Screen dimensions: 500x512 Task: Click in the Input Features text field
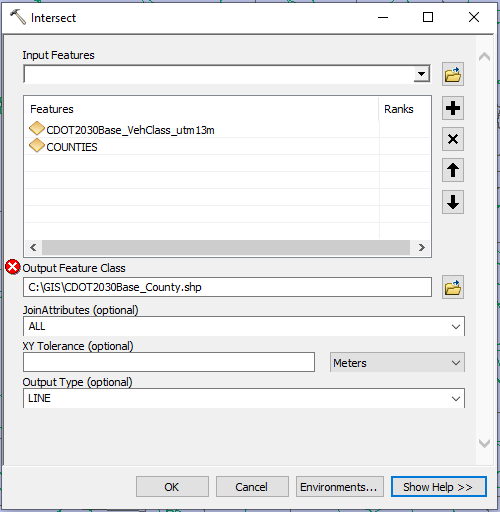pyautogui.click(x=219, y=74)
